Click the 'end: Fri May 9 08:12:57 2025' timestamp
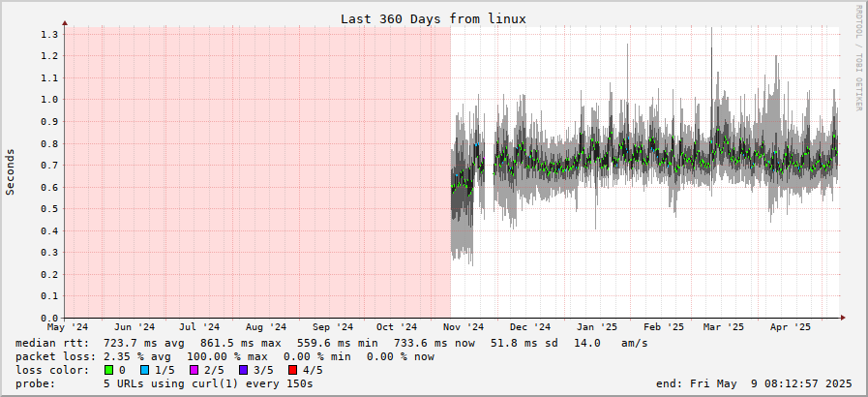 pyautogui.click(x=754, y=383)
